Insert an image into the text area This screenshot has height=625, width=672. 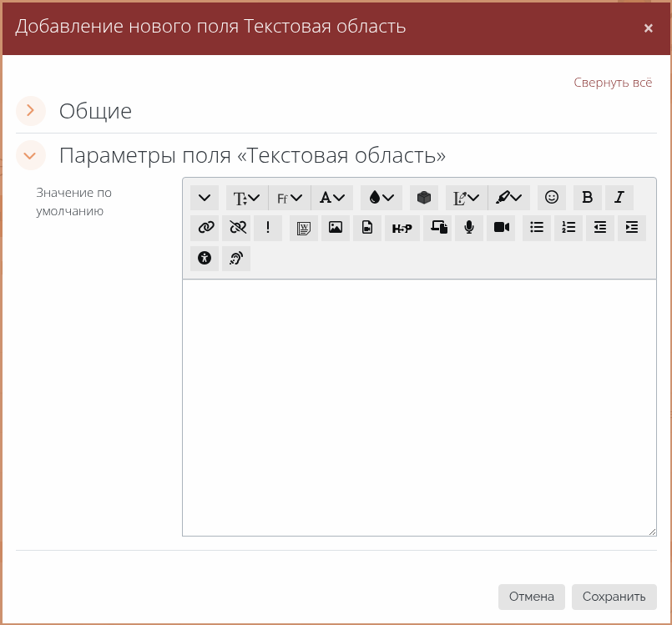335,228
